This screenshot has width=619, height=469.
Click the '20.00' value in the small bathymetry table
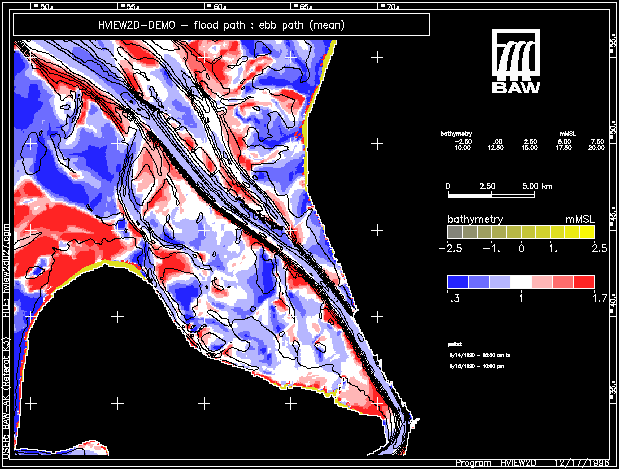[596, 148]
